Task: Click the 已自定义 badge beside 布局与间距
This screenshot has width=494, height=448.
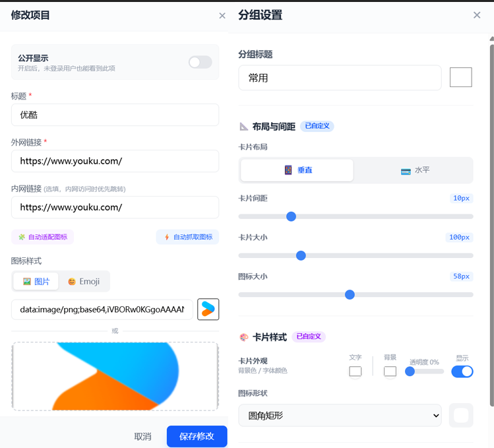Action: pyautogui.click(x=317, y=126)
